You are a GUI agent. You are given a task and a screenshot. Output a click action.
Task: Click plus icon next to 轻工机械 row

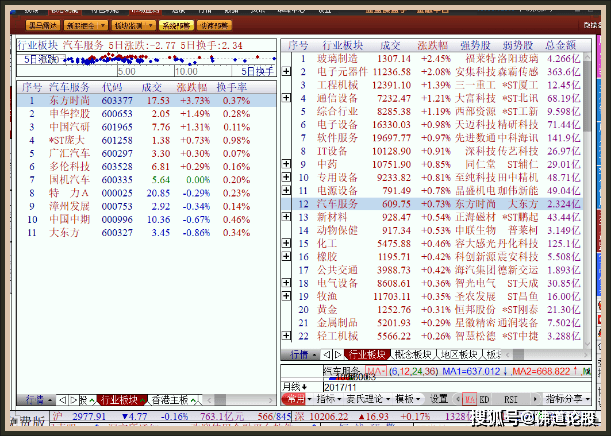coord(288,336)
